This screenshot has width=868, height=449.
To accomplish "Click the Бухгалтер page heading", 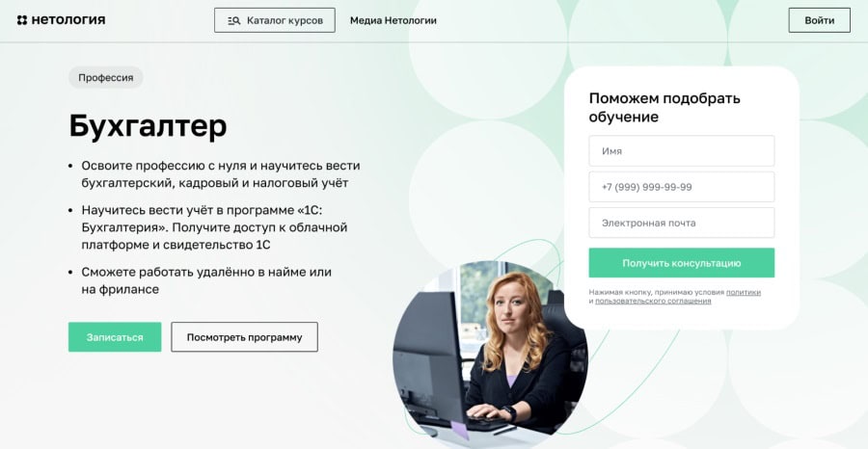I will pyautogui.click(x=148, y=126).
